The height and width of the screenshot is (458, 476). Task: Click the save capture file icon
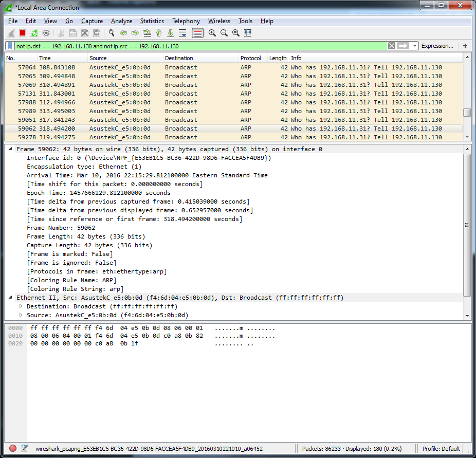pos(73,33)
